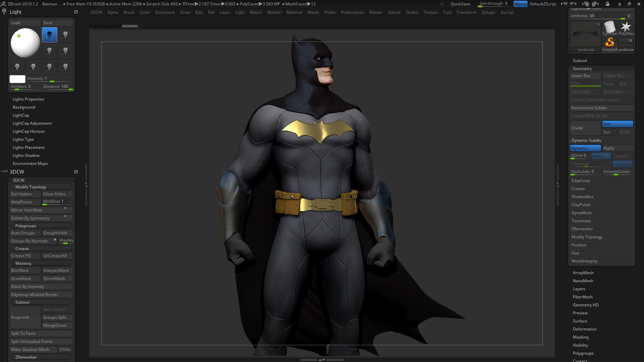Adjust the WeldDist slider
The width and height of the screenshot is (644, 362).
(58, 202)
